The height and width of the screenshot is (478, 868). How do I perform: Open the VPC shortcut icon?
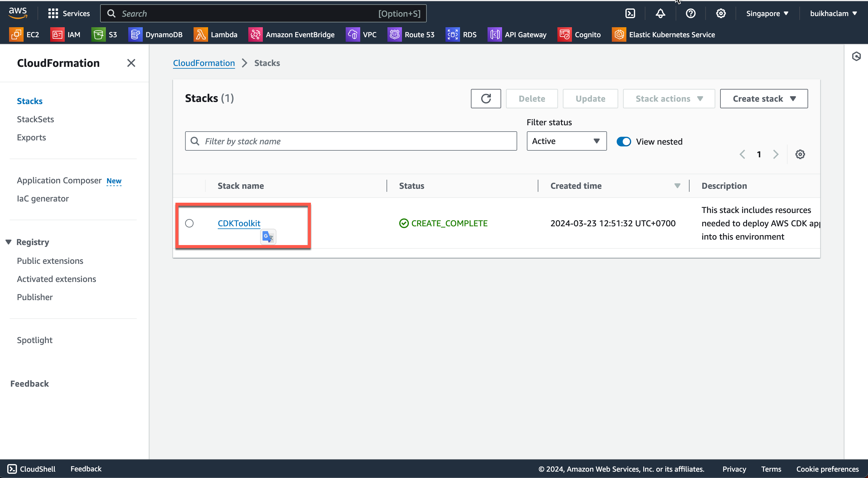point(353,34)
